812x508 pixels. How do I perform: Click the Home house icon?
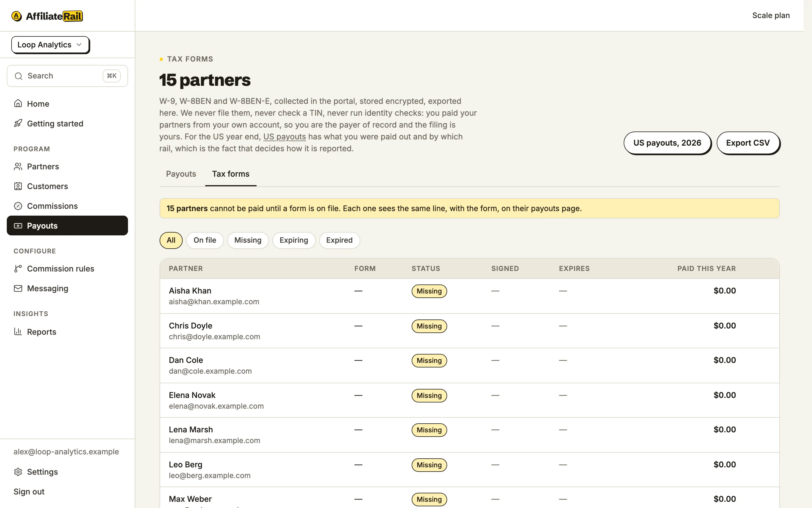point(18,104)
